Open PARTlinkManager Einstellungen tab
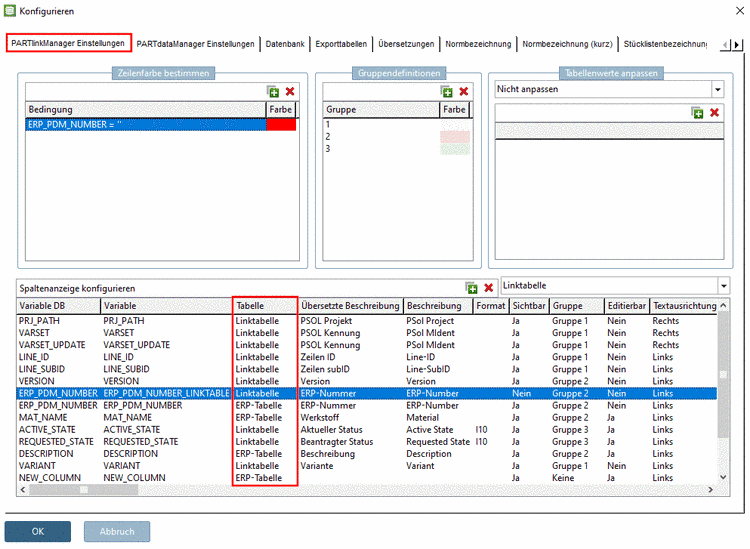The height and width of the screenshot is (549, 750). [x=68, y=43]
